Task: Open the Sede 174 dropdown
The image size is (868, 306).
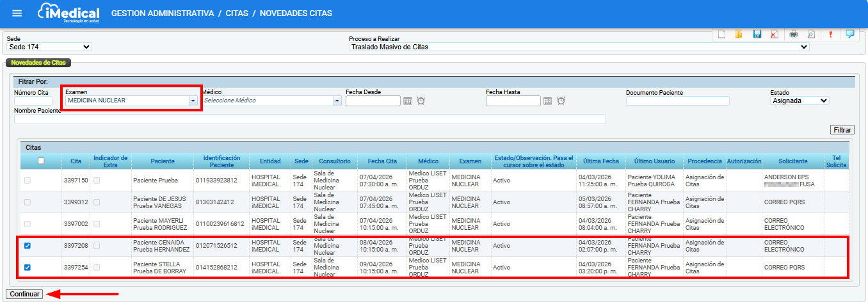Action: [49, 47]
